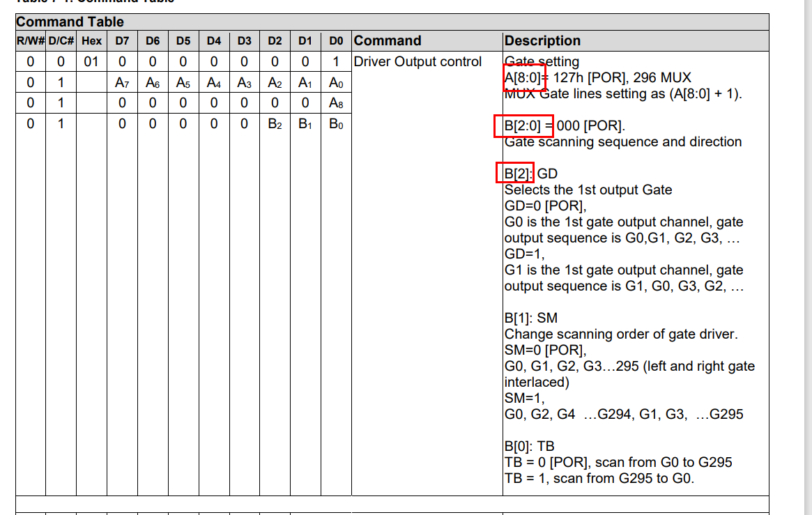Click "Change scanning order of gate driver." text
Image resolution: width=812 pixels, height=515 pixels.
(x=622, y=335)
